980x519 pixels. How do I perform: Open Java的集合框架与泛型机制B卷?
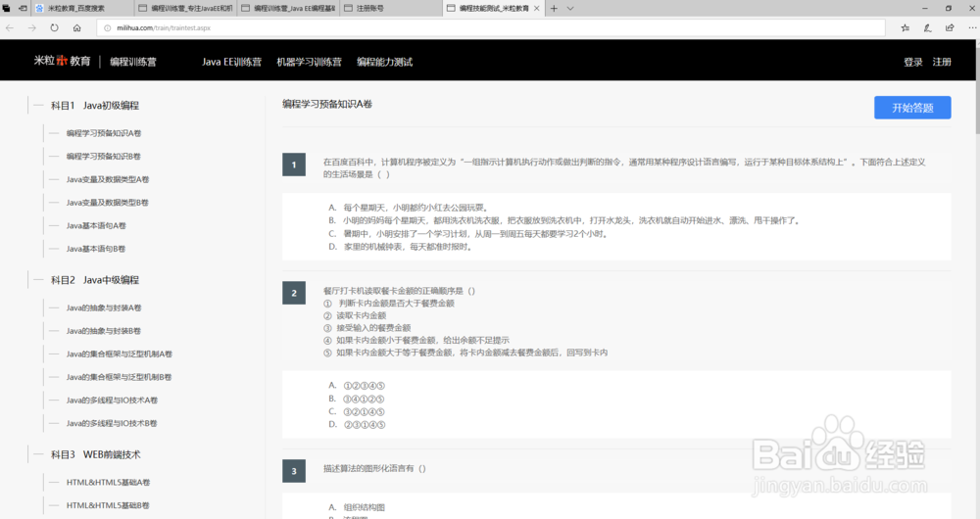(120, 377)
